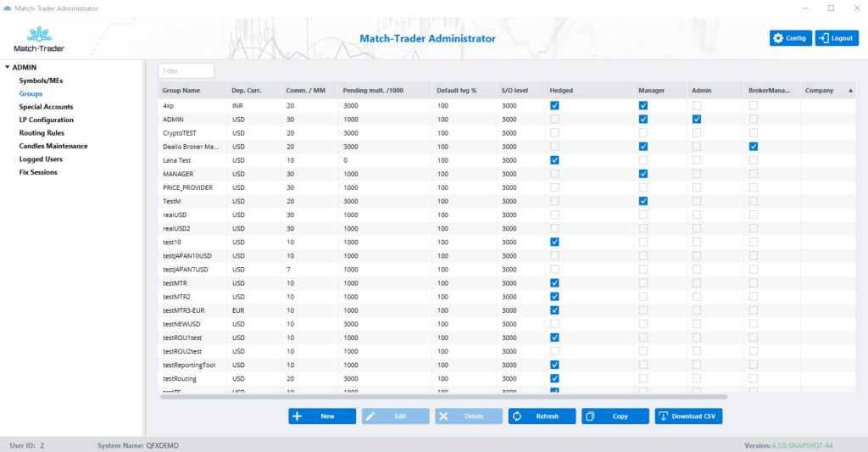
Task: Sort by BrokerMana... column header
Action: [x=772, y=90]
